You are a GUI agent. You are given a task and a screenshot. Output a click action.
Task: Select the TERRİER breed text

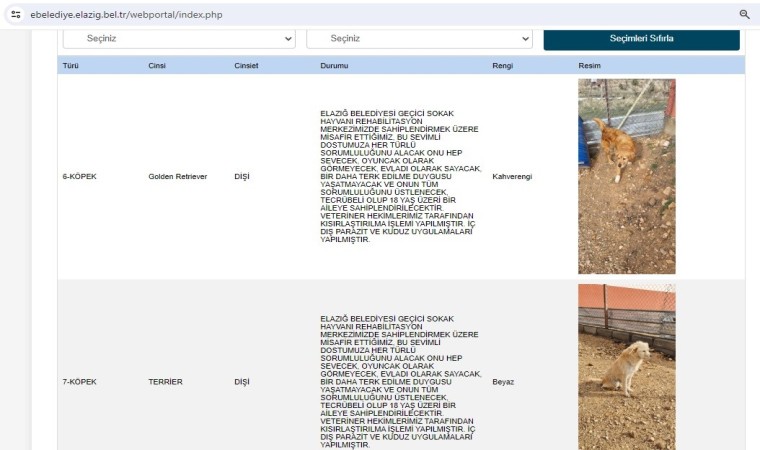pyautogui.click(x=165, y=382)
